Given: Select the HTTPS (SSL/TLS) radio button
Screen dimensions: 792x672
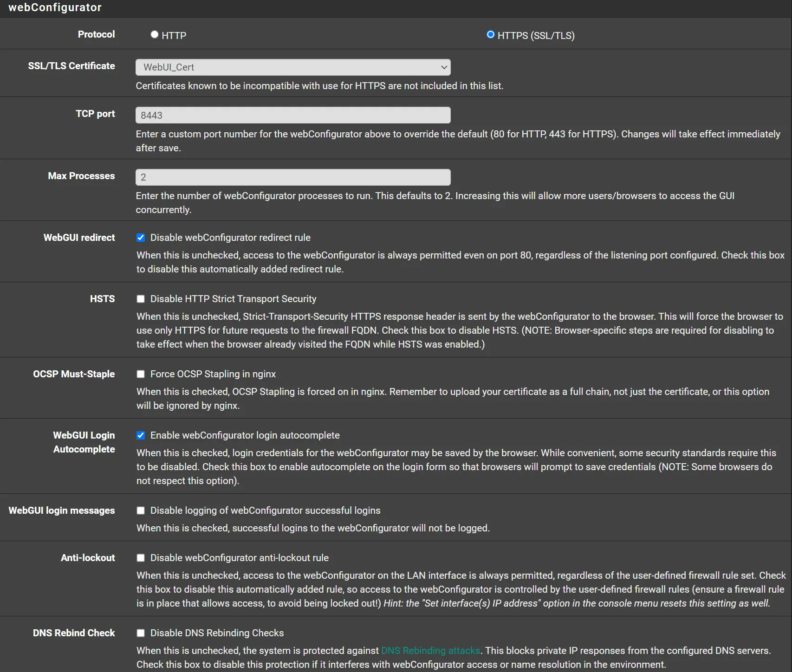Looking at the screenshot, I should coord(490,35).
